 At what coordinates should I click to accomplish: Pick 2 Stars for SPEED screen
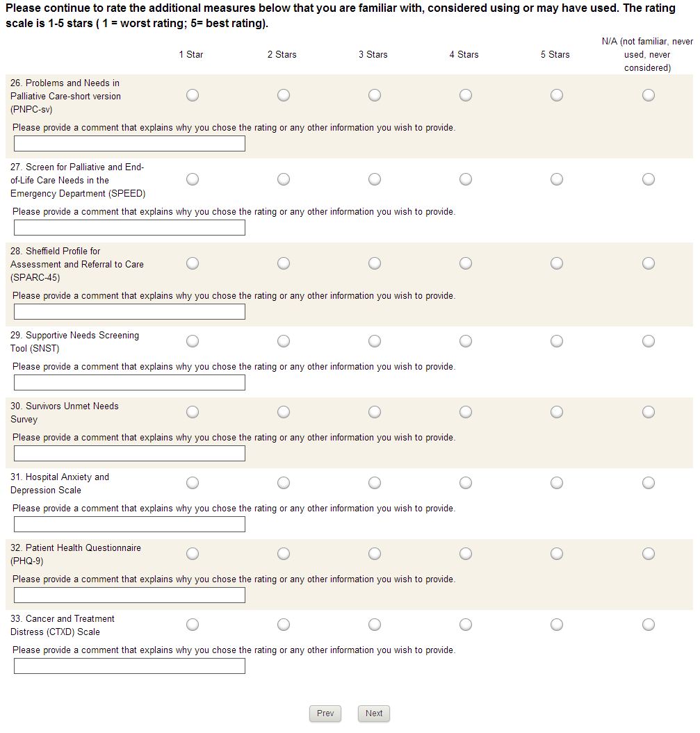[x=284, y=179]
